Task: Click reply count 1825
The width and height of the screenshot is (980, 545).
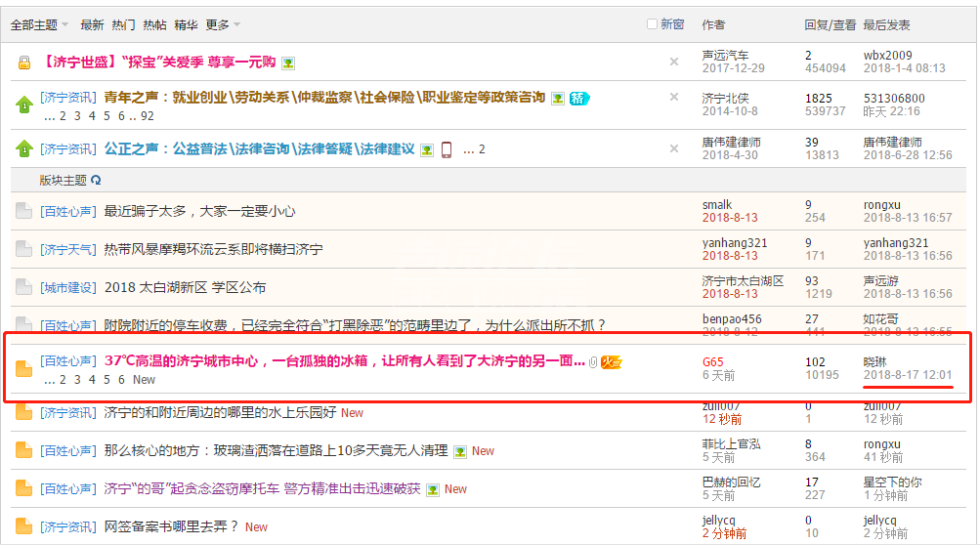Action: [x=818, y=98]
